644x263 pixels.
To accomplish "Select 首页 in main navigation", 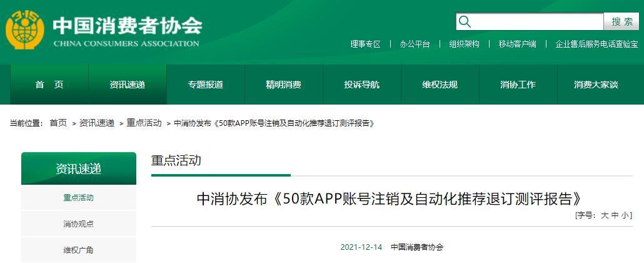I will (x=49, y=85).
